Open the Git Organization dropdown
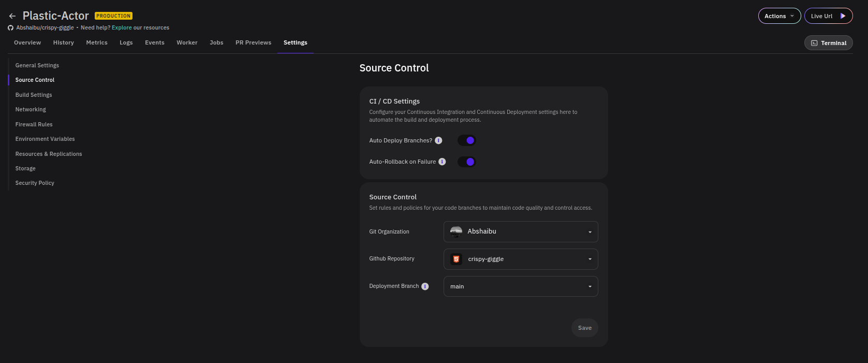Image resolution: width=868 pixels, height=363 pixels. (521, 231)
